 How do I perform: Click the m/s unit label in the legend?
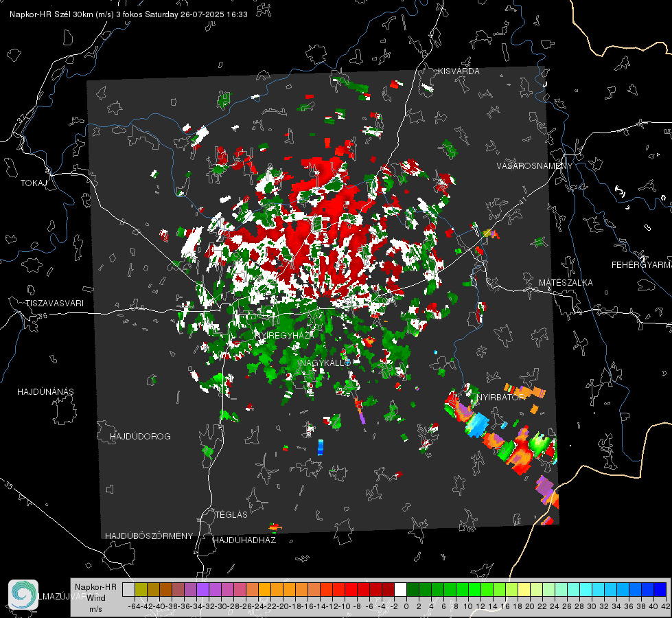tap(95, 609)
